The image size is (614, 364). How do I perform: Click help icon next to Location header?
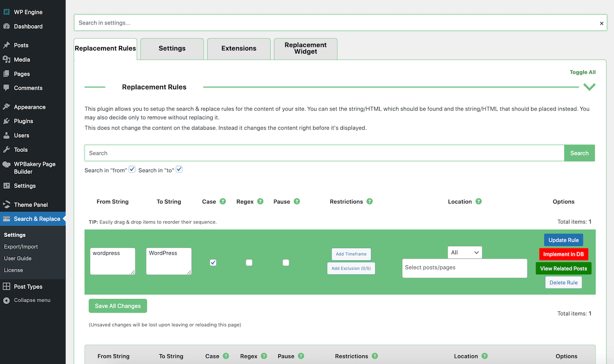pos(478,201)
